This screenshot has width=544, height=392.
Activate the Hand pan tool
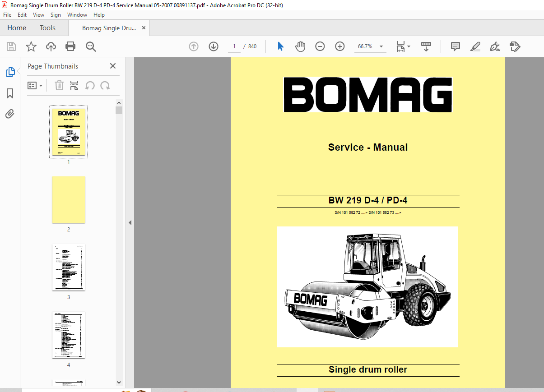click(x=300, y=46)
